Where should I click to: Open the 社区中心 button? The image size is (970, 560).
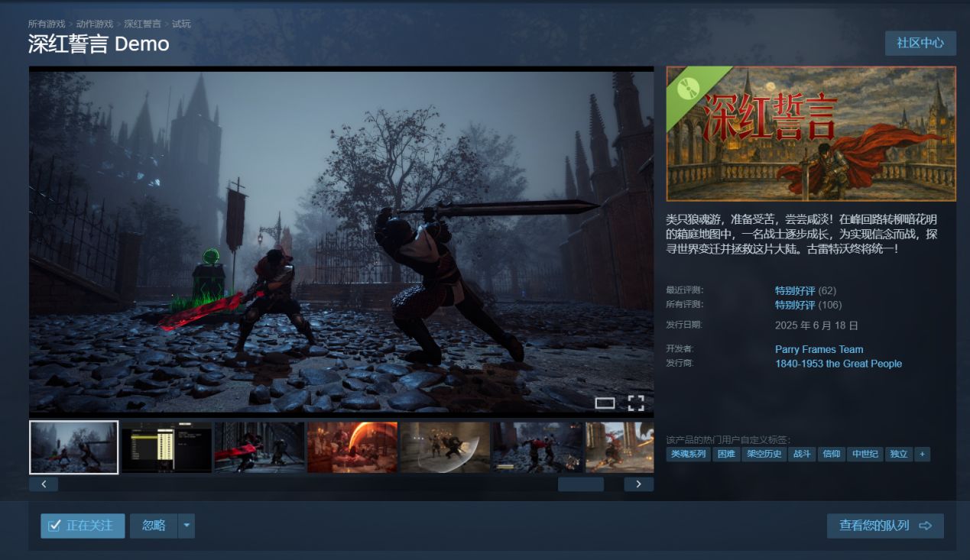(920, 43)
